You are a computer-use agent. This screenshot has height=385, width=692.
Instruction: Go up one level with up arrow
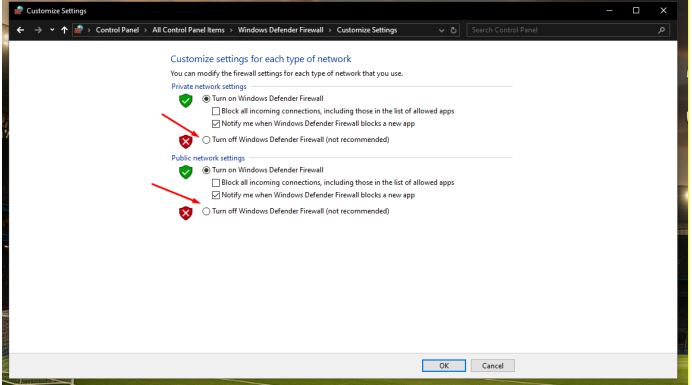pos(64,30)
